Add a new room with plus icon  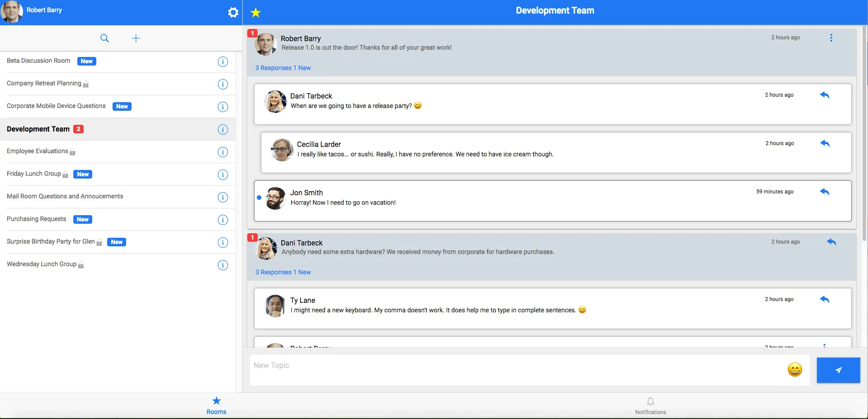tap(136, 38)
